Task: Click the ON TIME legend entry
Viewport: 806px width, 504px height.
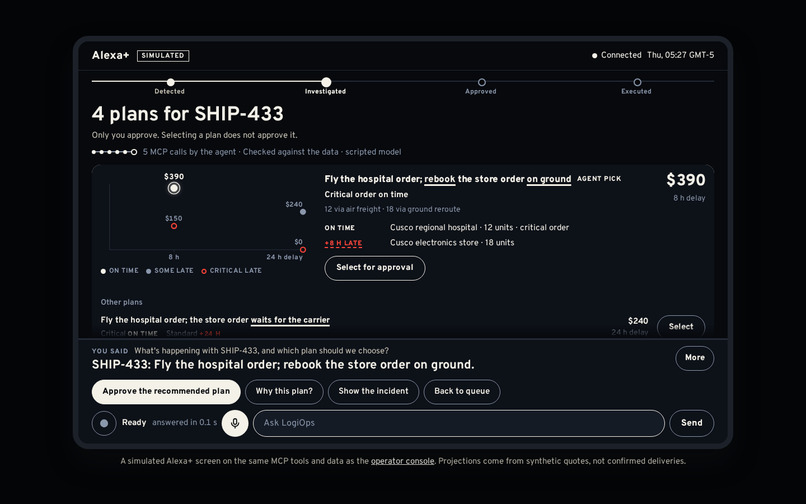Action: pos(120,271)
